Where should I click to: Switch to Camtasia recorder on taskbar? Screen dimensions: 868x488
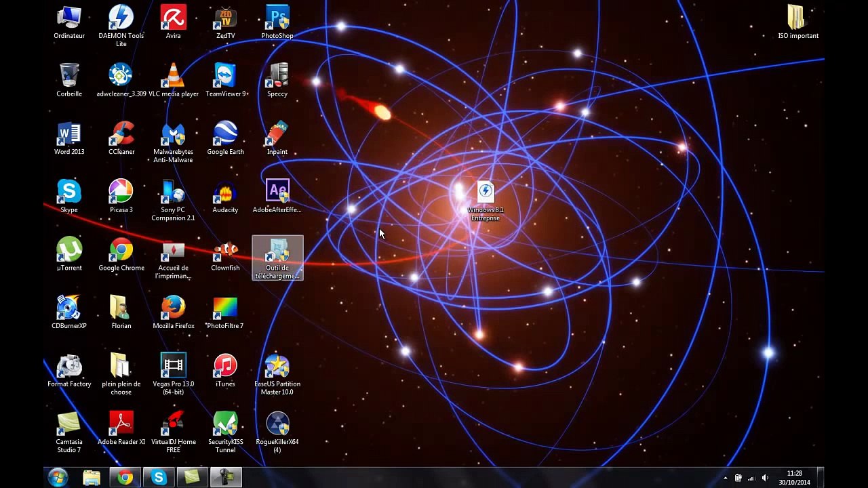point(226,478)
